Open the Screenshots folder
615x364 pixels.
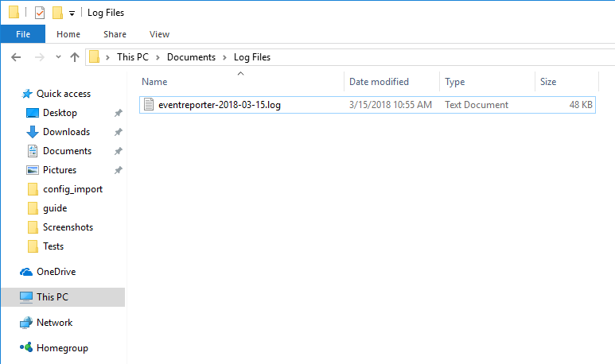click(x=68, y=227)
